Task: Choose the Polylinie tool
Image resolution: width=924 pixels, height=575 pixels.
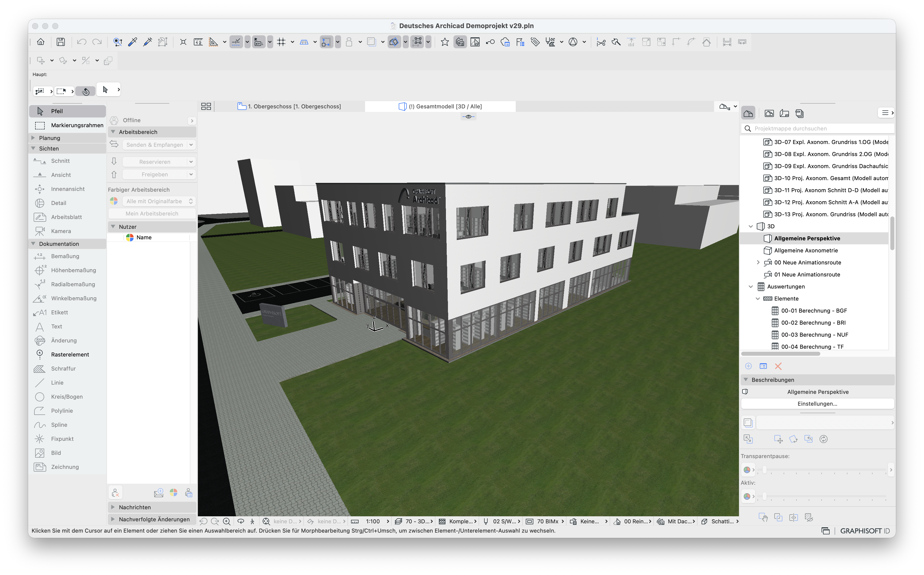Action: tap(67, 411)
